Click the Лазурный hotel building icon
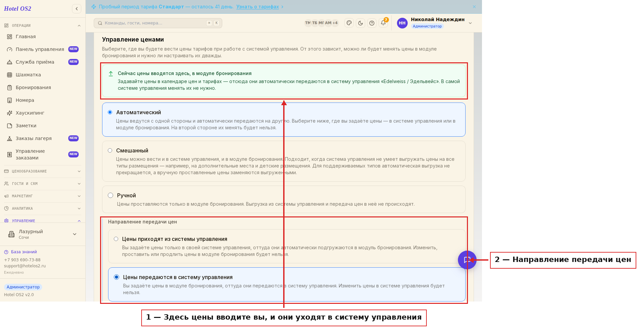Viewport: 644px width, 334px height. [x=11, y=234]
